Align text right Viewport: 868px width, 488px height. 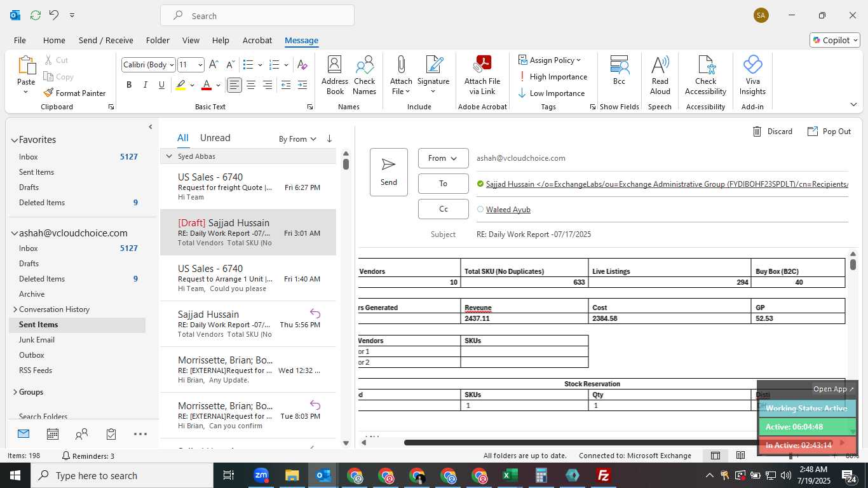pos(268,85)
